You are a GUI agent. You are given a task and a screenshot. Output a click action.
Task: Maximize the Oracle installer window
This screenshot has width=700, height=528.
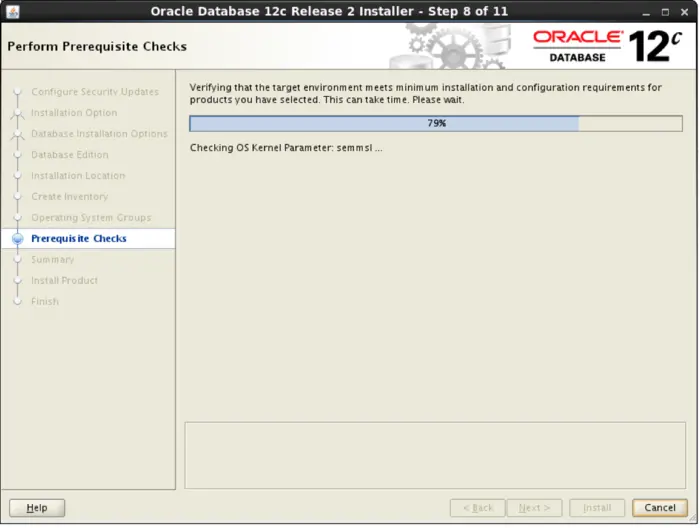click(x=665, y=12)
